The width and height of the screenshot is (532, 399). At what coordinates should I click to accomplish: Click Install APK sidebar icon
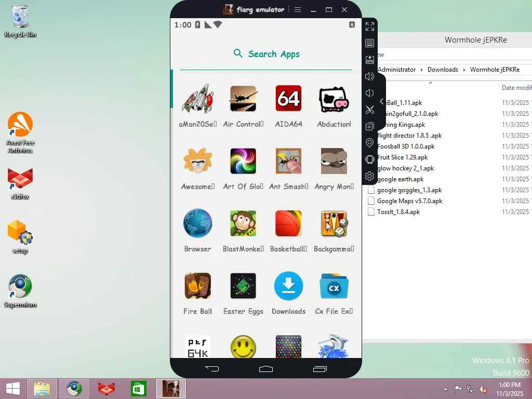tap(370, 60)
